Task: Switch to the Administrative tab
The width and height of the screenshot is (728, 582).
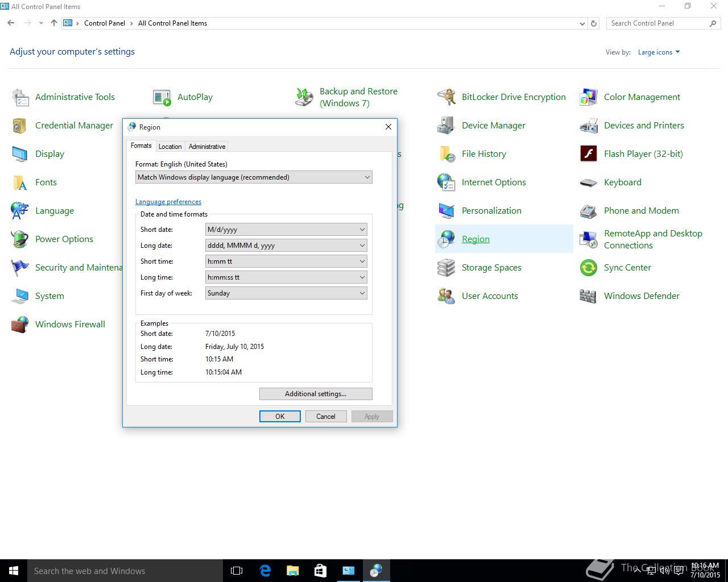Action: point(207,147)
